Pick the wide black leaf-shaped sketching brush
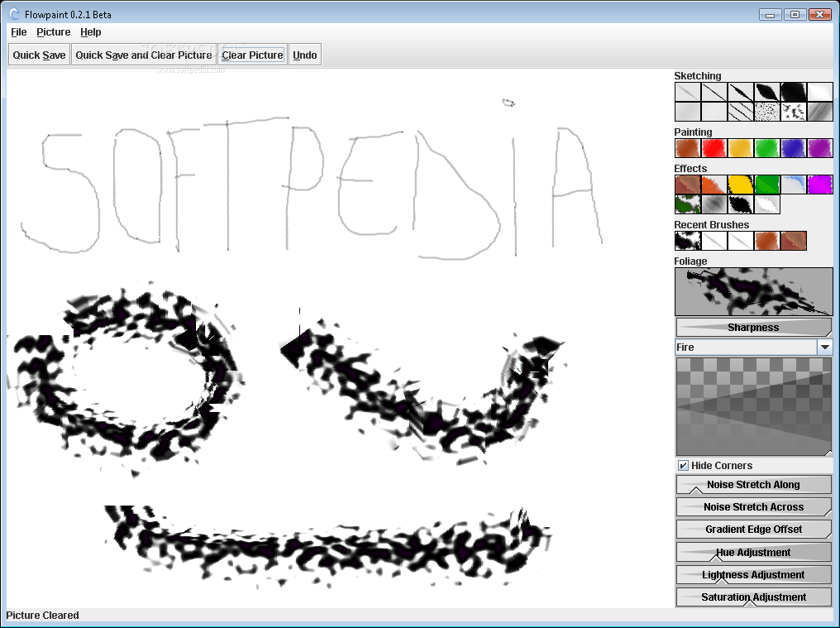Screen dimensions: 840x628 point(767,92)
